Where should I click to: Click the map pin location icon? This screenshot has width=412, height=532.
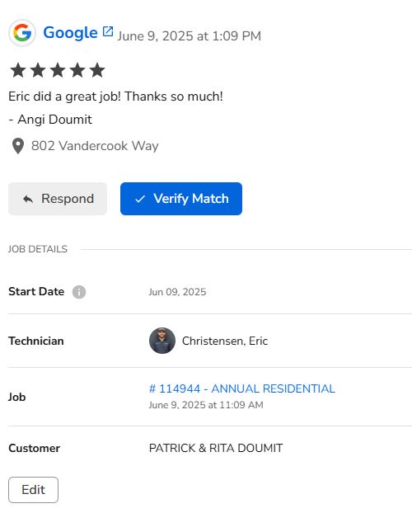coord(18,146)
